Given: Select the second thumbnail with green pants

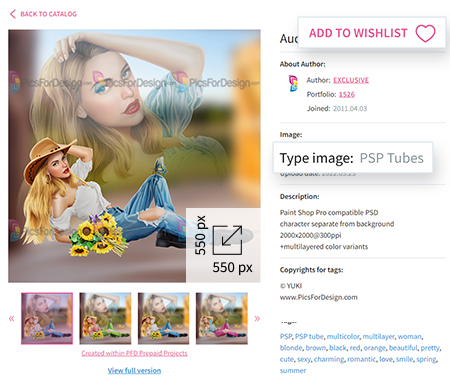Looking at the screenshot, I should pyautogui.click(x=105, y=318).
